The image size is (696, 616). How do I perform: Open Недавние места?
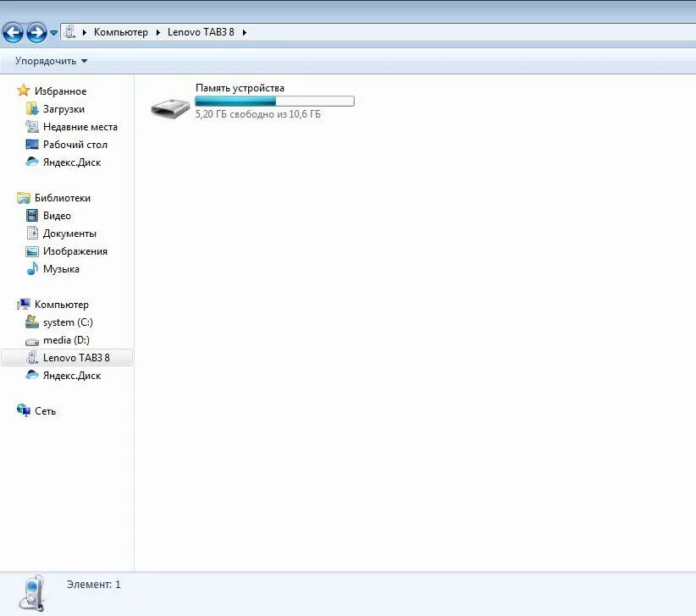tap(80, 126)
